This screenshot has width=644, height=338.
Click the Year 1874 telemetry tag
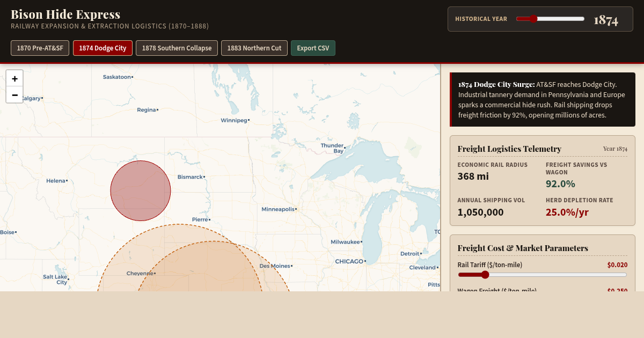click(x=615, y=149)
